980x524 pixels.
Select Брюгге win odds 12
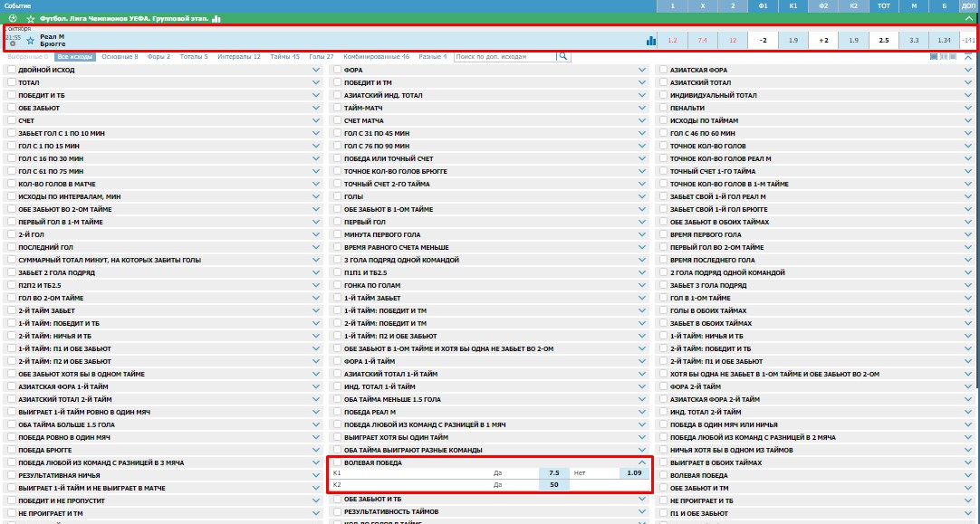click(733, 41)
